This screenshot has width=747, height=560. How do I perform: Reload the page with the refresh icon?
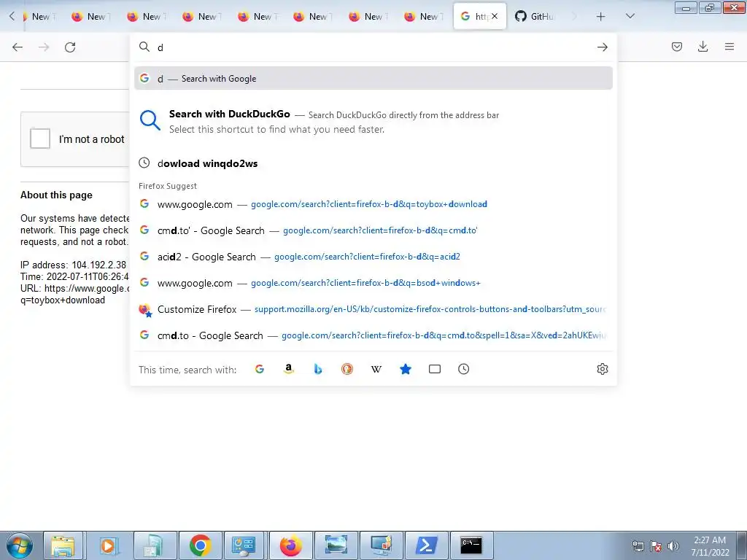pyautogui.click(x=70, y=47)
